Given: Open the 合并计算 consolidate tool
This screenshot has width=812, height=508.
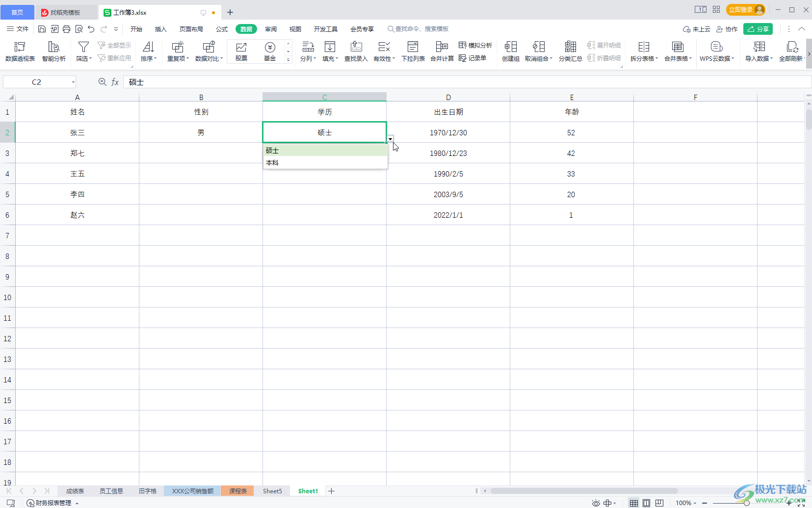Looking at the screenshot, I should coord(442,51).
